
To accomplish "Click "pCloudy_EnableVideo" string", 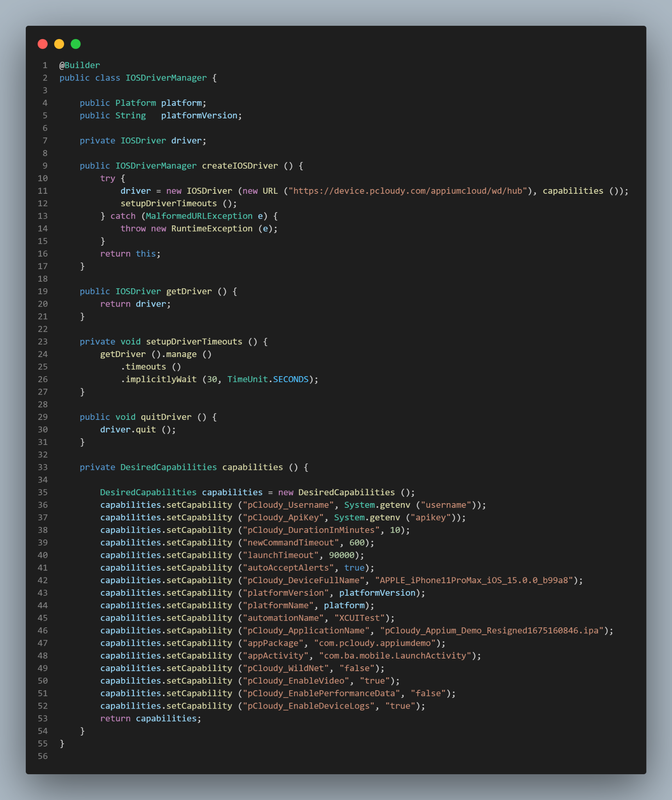I will click(296, 681).
